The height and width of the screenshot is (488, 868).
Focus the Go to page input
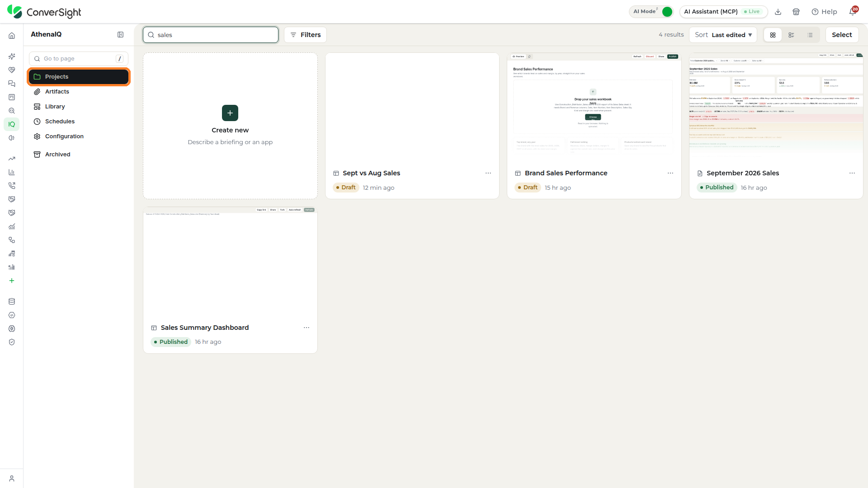(79, 59)
